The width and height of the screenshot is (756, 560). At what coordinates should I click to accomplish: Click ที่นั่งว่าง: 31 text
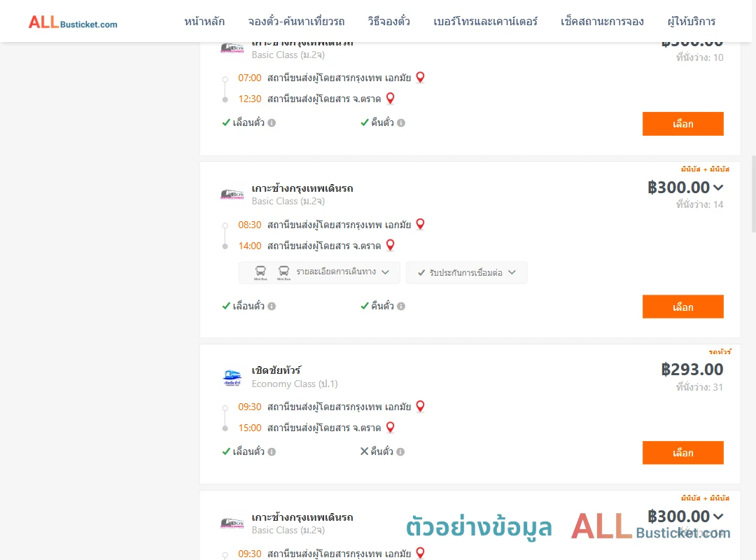pos(699,387)
